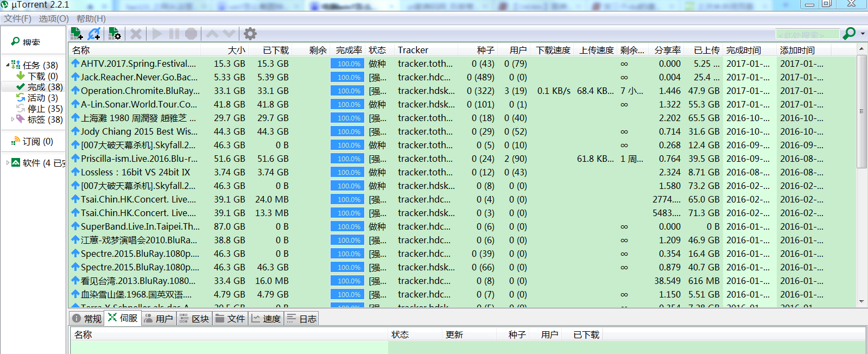Switch to the 区块 tab

(x=194, y=319)
